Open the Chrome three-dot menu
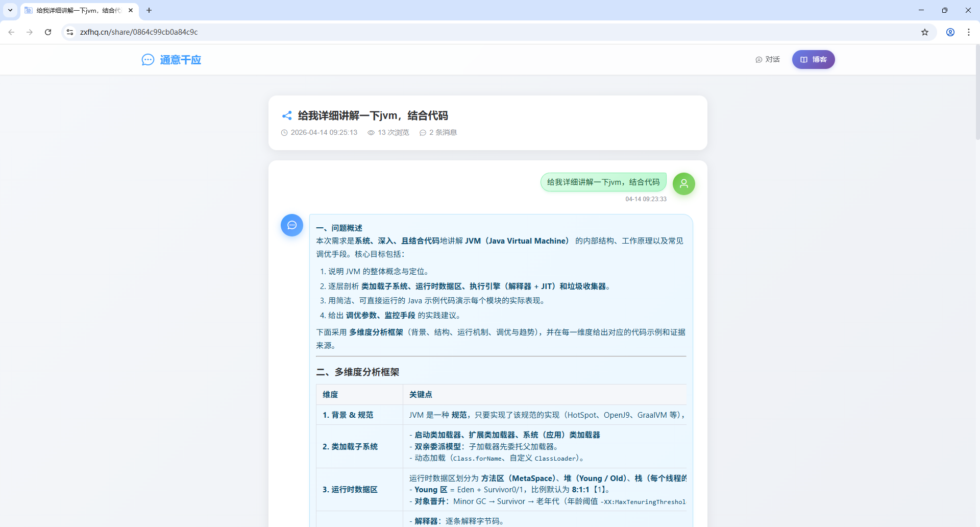This screenshot has width=980, height=527. 969,32
